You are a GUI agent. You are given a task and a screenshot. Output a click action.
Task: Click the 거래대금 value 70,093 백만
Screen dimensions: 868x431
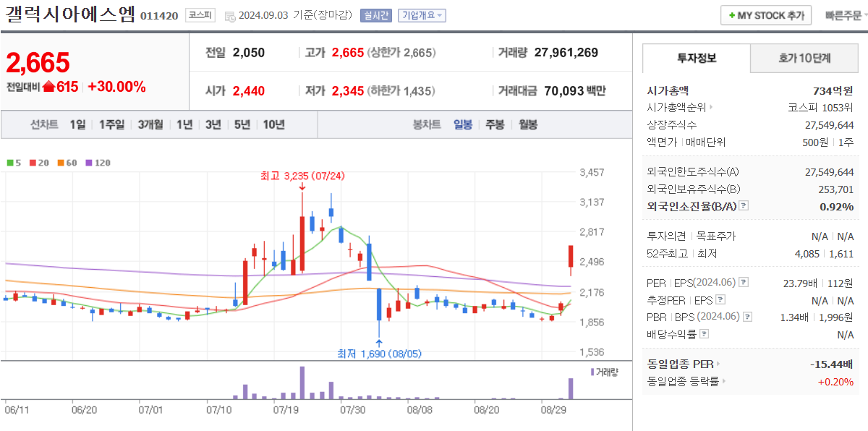coord(574,90)
